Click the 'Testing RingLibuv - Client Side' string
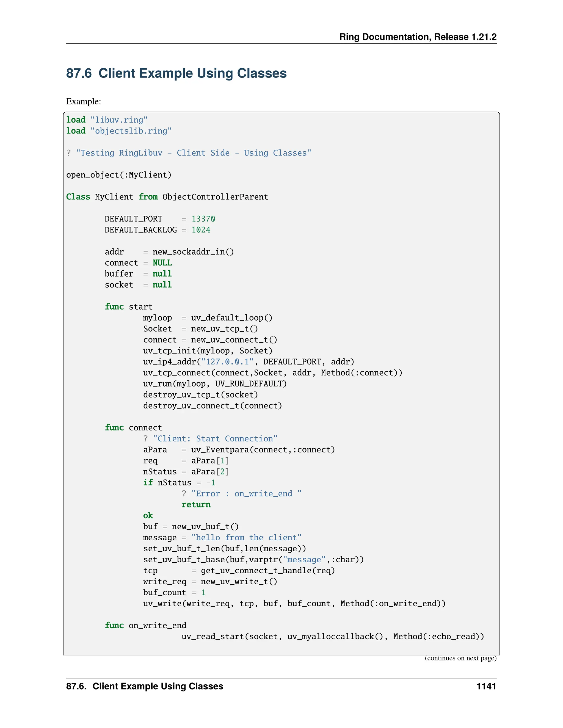 194,153
